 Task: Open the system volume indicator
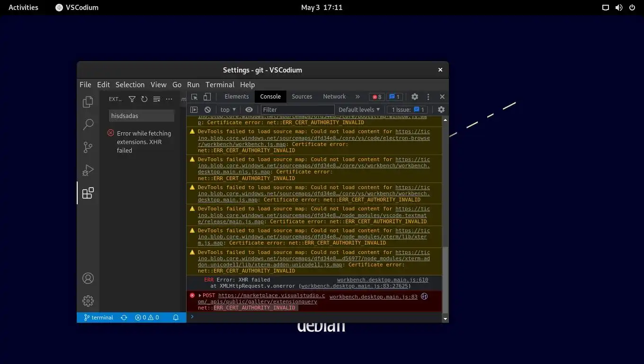point(618,7)
